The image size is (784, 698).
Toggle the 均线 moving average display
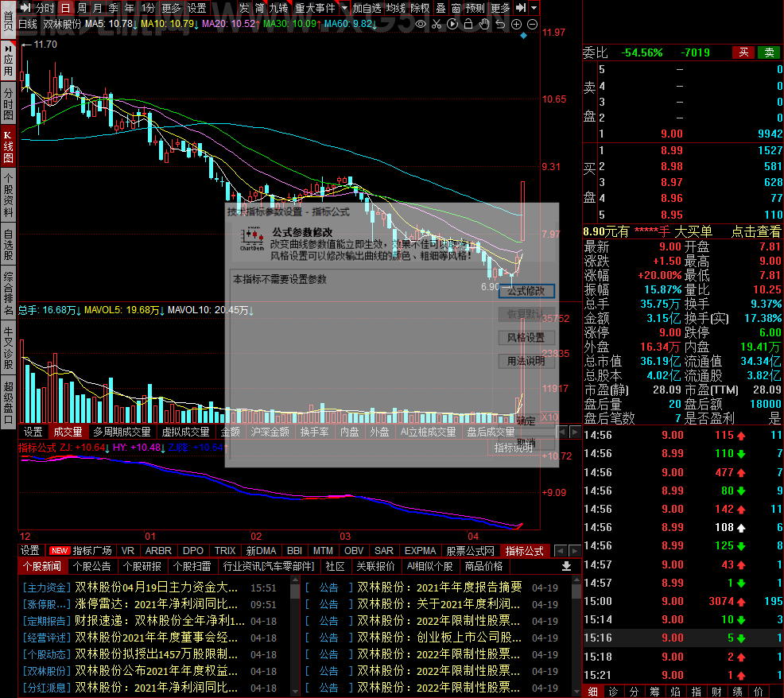click(395, 7)
